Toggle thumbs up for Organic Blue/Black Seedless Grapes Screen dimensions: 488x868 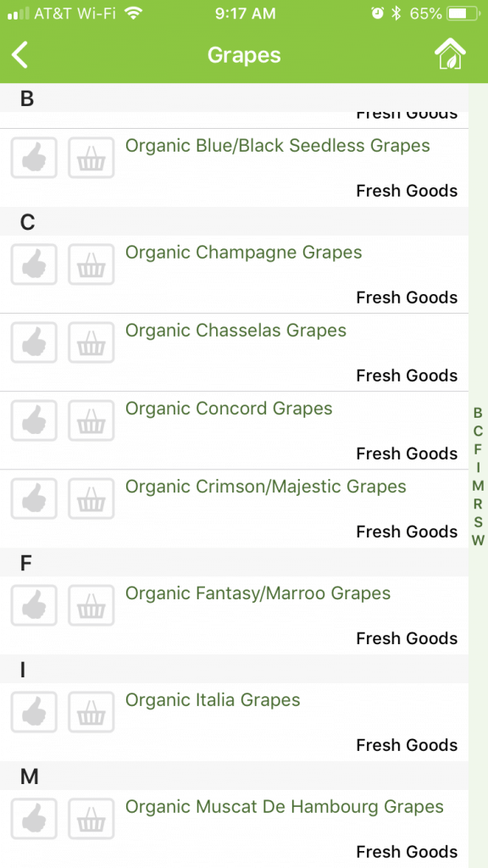click(x=34, y=158)
